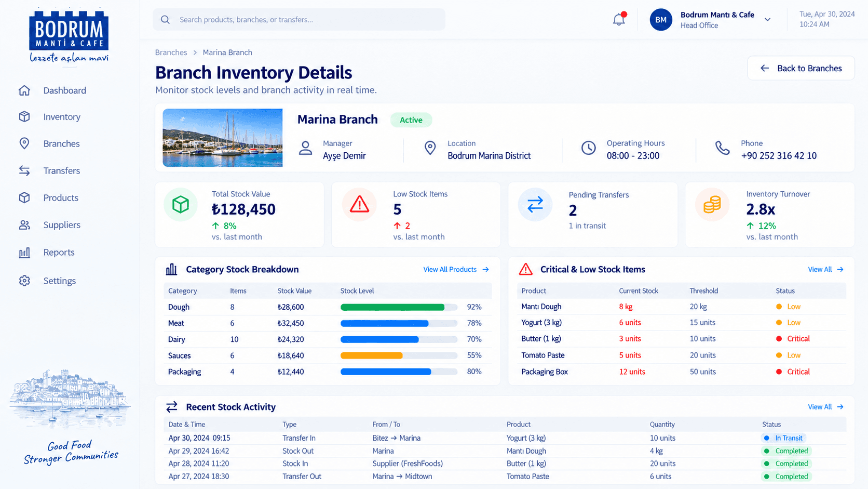Click the Bodrum Mantı & Cafe logo
The height and width of the screenshot is (489, 868).
(x=69, y=35)
